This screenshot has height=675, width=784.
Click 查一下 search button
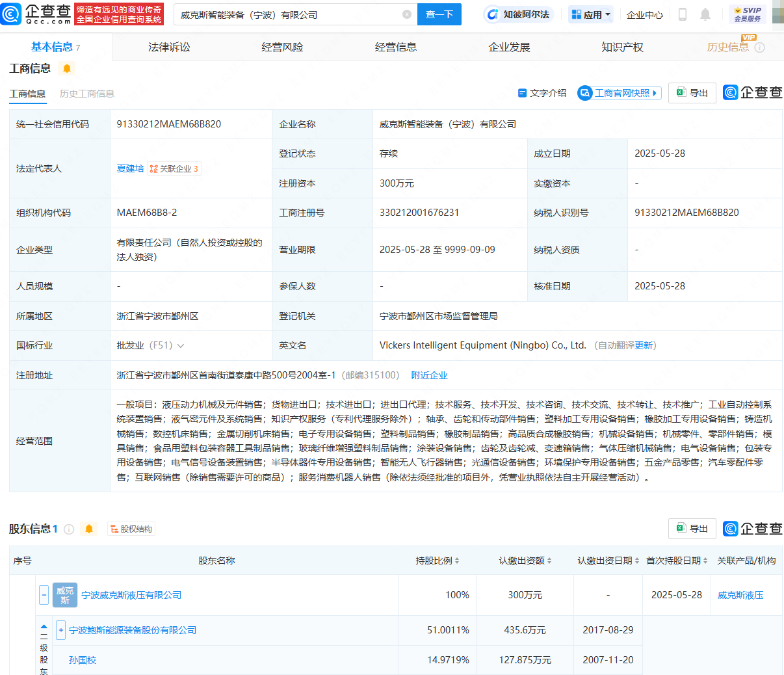[x=439, y=14]
